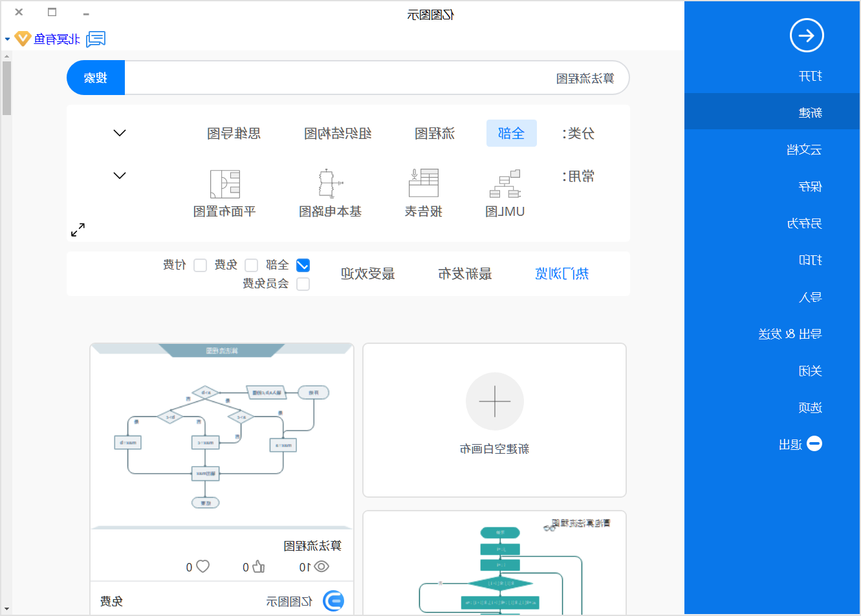This screenshot has height=616, width=861.
Task: Click the 北冥有鱼 username link
Action: (x=57, y=39)
